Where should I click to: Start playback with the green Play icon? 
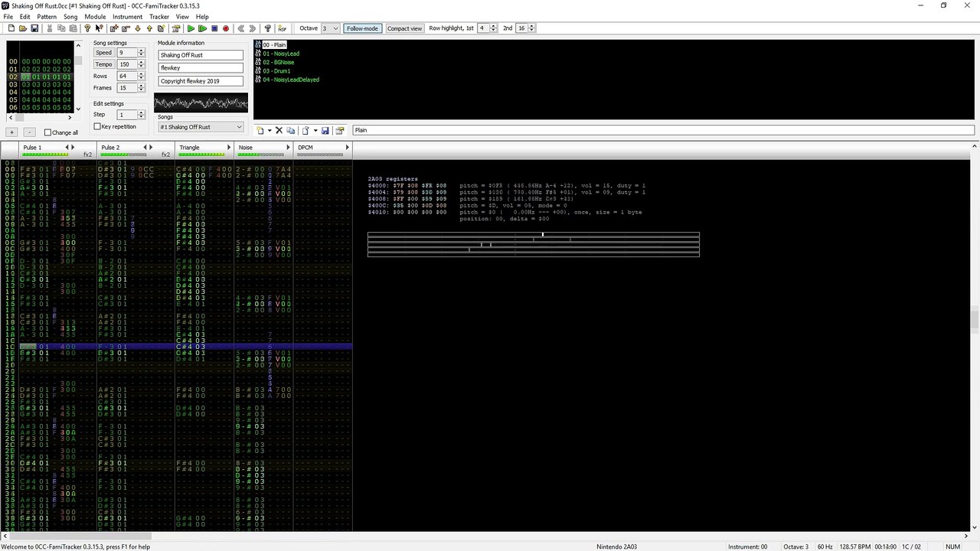pos(191,28)
